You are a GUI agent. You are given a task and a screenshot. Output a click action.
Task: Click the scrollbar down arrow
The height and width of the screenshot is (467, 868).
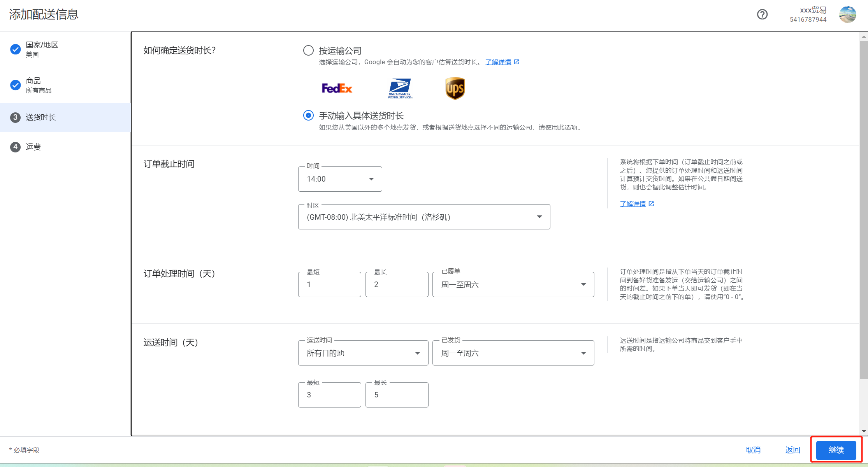864,431
